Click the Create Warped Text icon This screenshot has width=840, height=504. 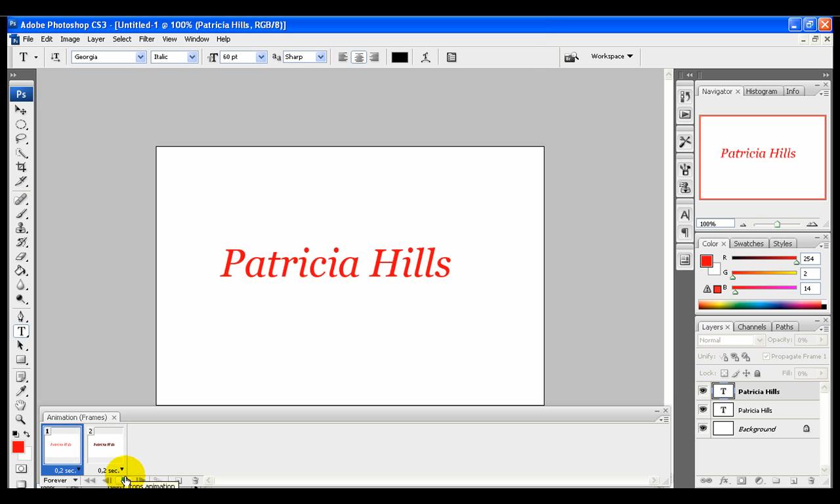(426, 57)
